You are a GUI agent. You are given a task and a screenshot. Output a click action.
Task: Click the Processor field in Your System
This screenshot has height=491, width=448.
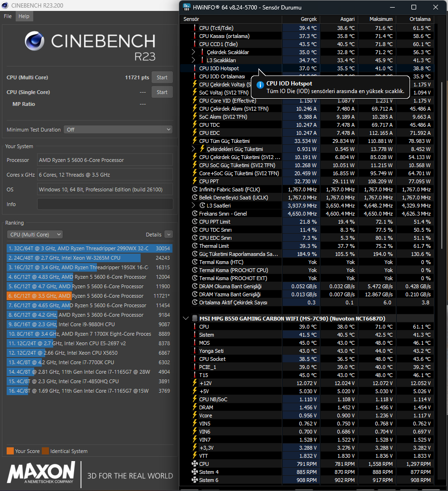[x=105, y=160]
